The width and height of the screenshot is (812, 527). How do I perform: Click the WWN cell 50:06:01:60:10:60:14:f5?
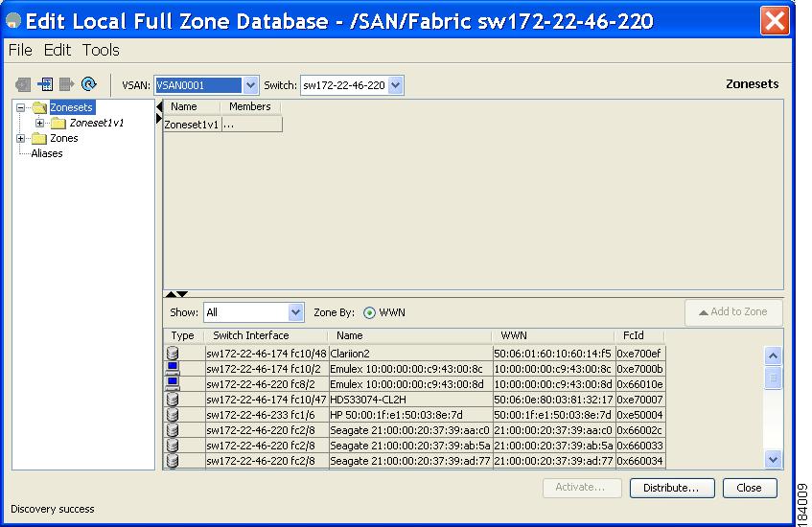(x=553, y=354)
